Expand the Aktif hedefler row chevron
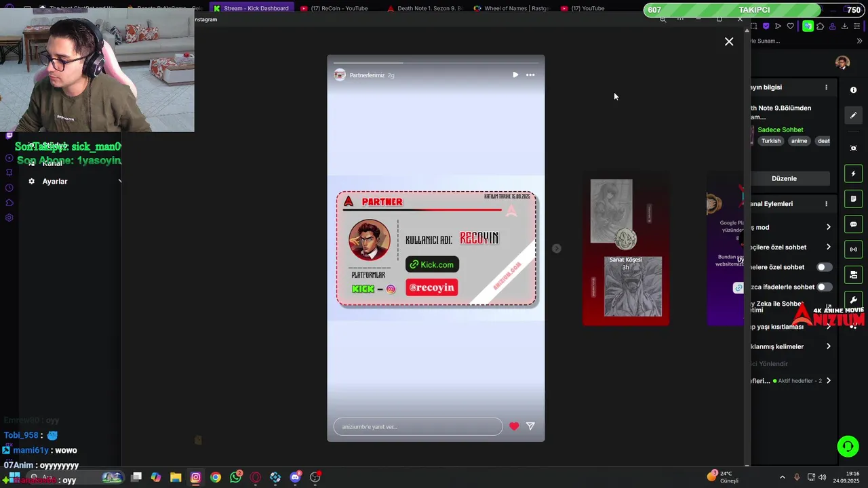The width and height of the screenshot is (868, 488). 828,381
